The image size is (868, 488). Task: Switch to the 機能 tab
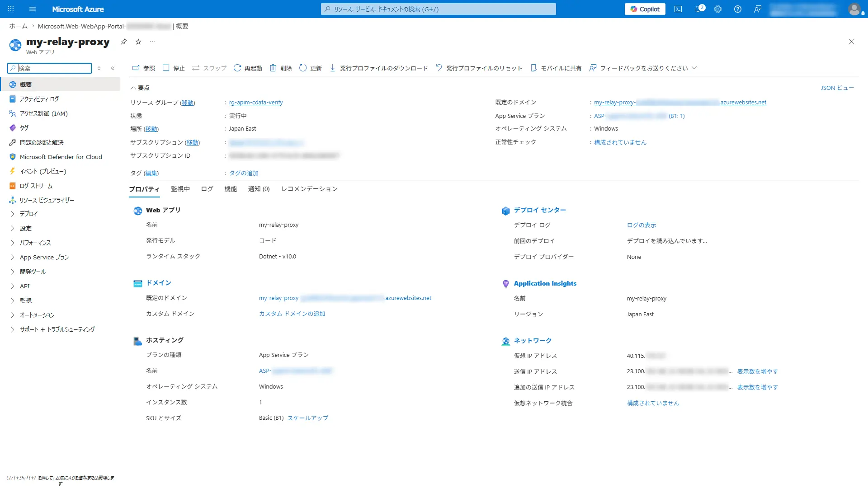(x=231, y=189)
